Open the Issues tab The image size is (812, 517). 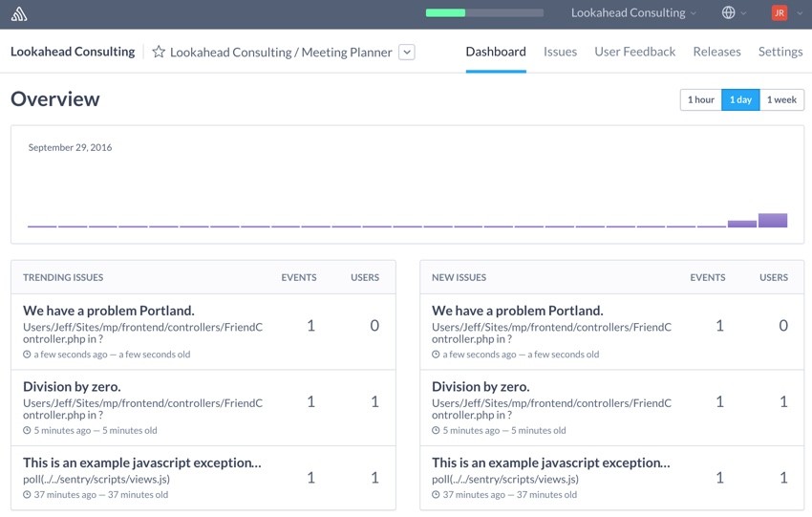(560, 52)
